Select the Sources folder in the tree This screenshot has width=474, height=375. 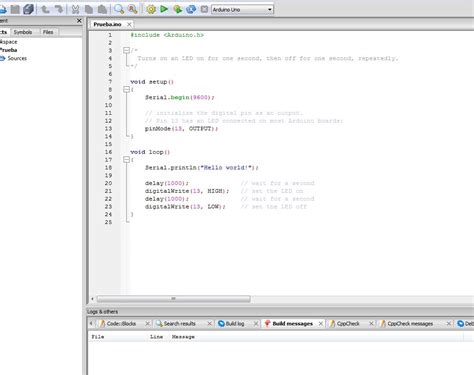click(17, 58)
